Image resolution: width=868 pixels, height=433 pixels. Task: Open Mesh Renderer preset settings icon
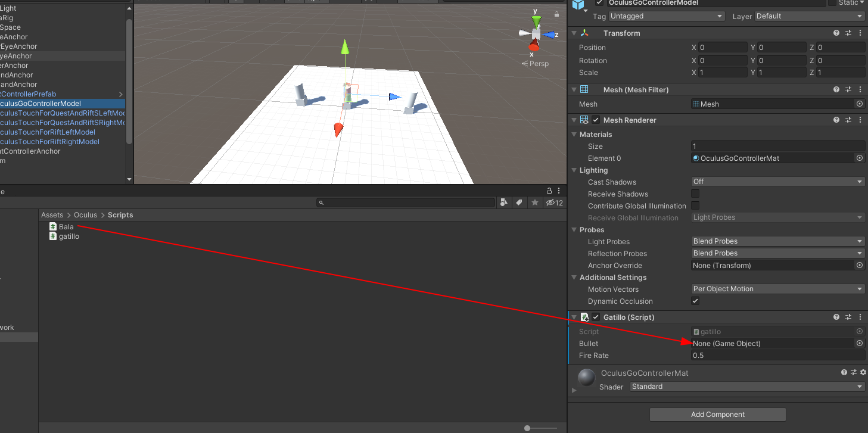click(849, 120)
